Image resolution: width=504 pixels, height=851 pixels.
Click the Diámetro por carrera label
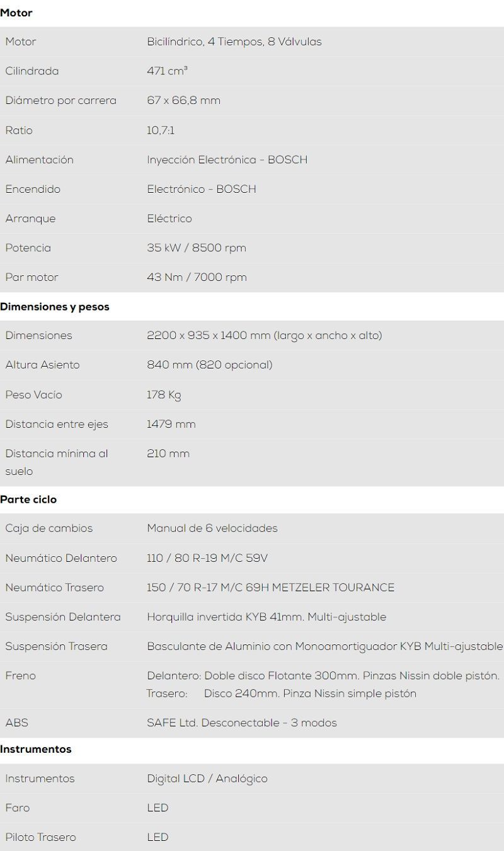click(60, 101)
